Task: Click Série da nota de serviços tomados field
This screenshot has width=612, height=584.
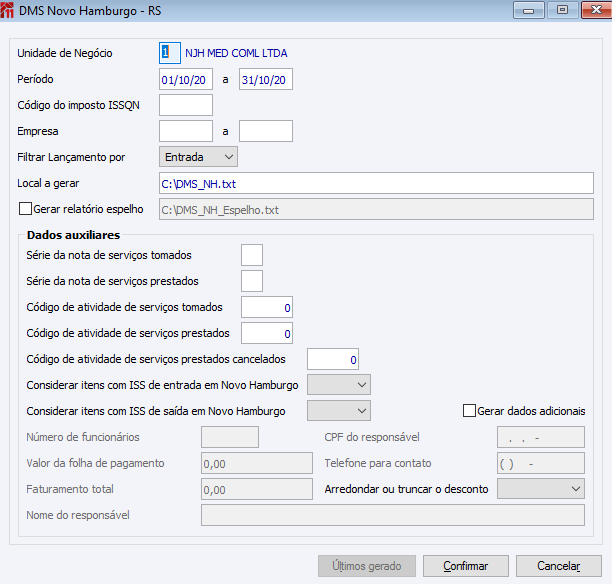Action: coord(252,255)
